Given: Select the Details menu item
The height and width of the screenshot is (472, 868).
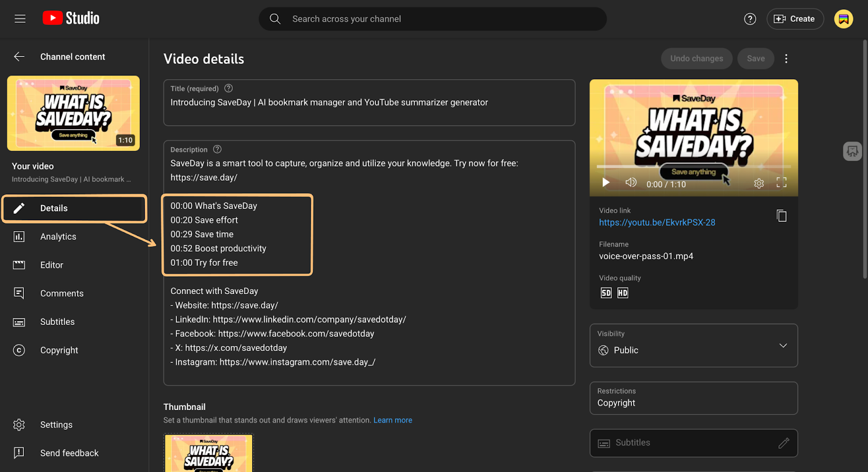Looking at the screenshot, I should tap(74, 208).
